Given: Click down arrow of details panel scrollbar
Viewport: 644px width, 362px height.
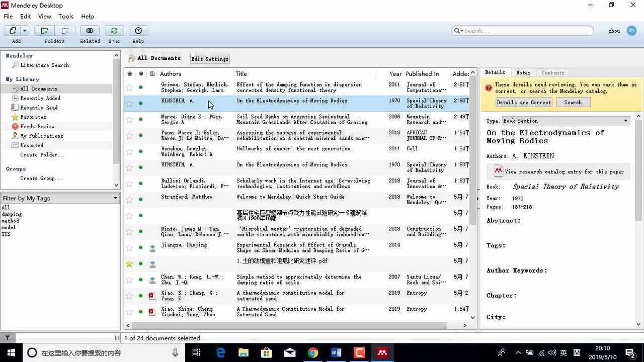Looking at the screenshot, I should pos(639,324).
